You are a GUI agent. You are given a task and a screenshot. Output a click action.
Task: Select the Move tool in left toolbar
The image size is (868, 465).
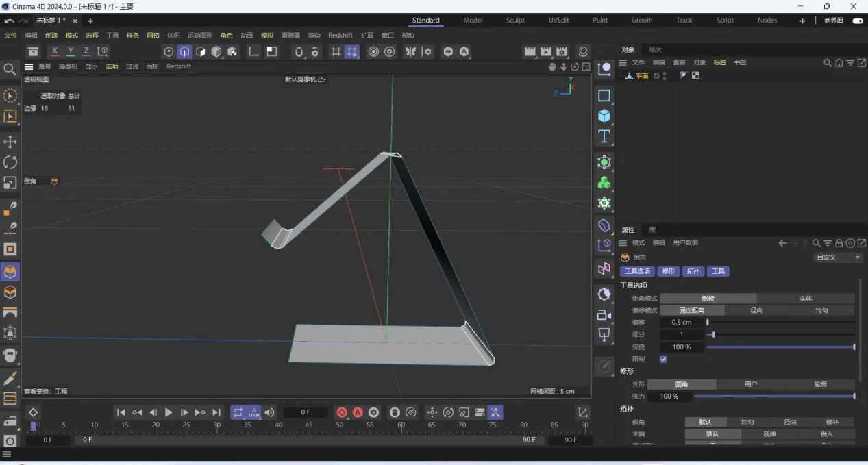point(10,142)
